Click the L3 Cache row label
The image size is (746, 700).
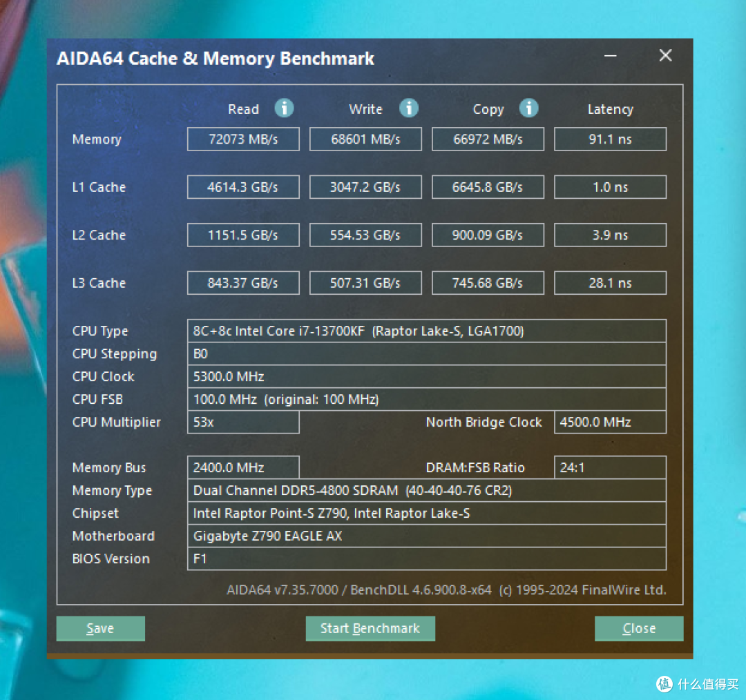[99, 284]
